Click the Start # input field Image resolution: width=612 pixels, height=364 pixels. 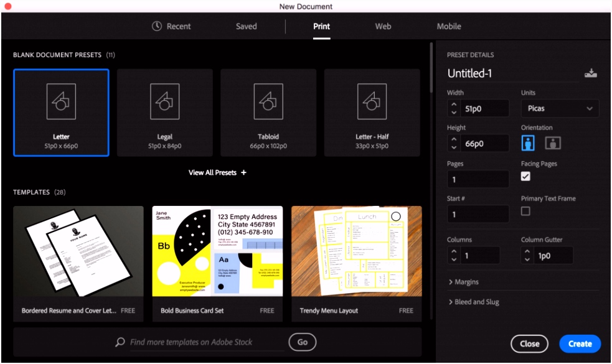478,214
